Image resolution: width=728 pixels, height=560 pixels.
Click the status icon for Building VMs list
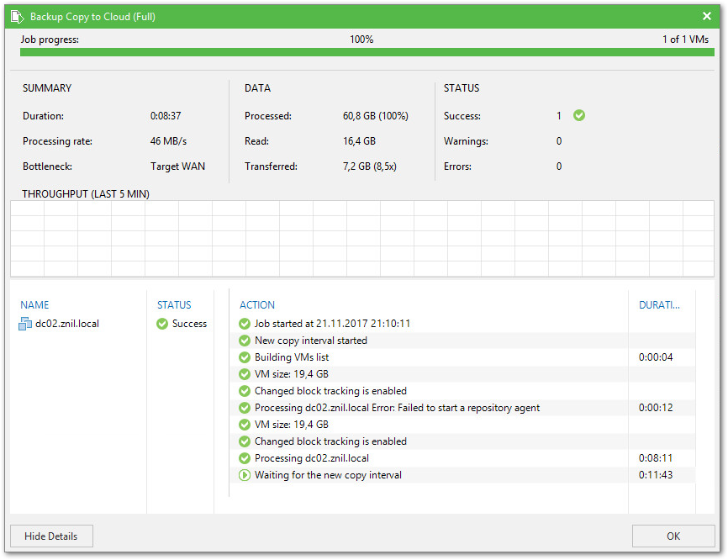click(245, 357)
